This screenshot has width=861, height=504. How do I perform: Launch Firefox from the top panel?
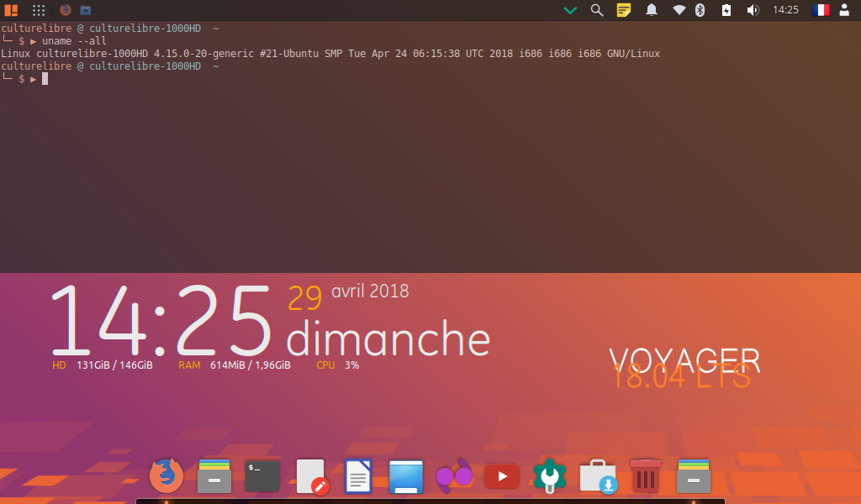click(x=66, y=10)
